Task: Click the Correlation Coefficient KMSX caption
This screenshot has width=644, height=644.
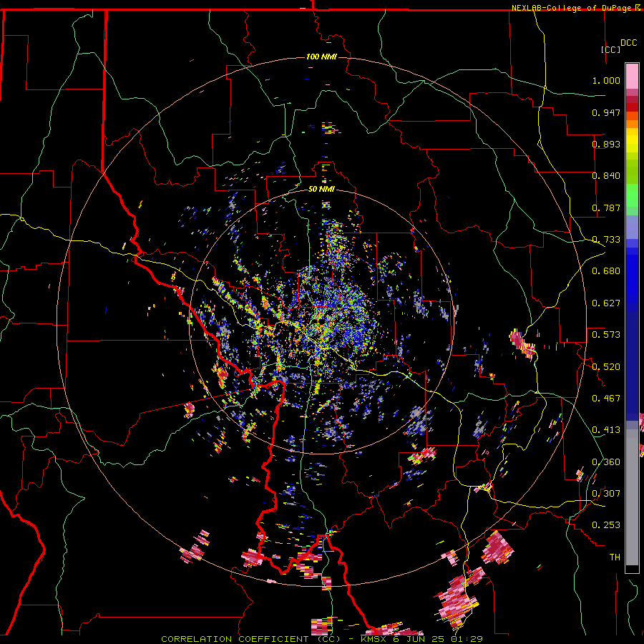Action: 321,639
